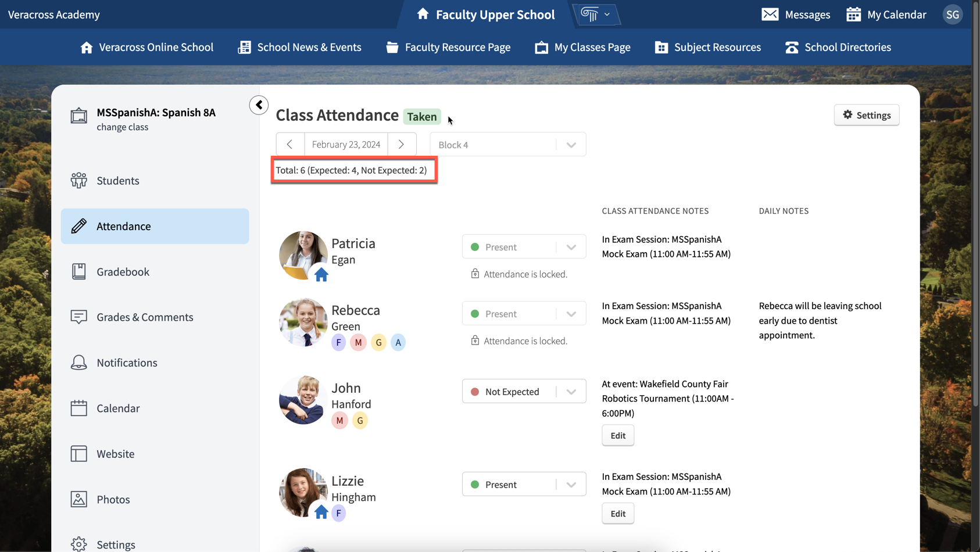Open the Gradebook from the sidebar
Image resolution: width=980 pixels, height=552 pixels.
(x=123, y=271)
